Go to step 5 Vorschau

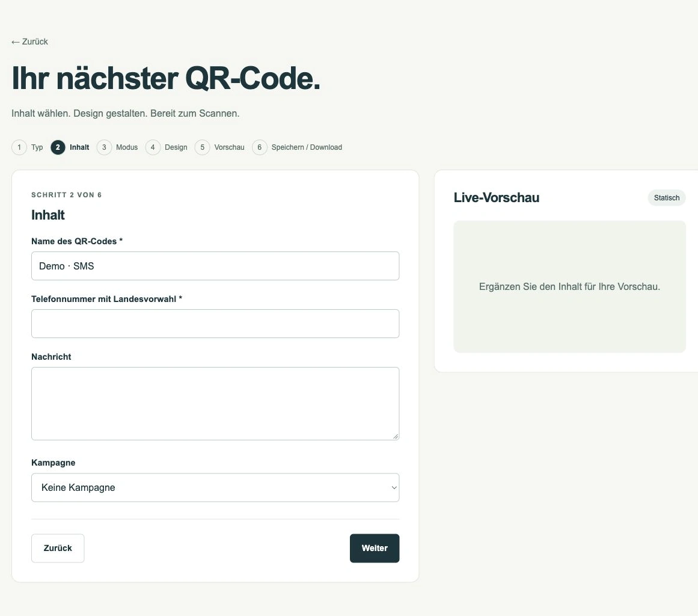point(220,147)
